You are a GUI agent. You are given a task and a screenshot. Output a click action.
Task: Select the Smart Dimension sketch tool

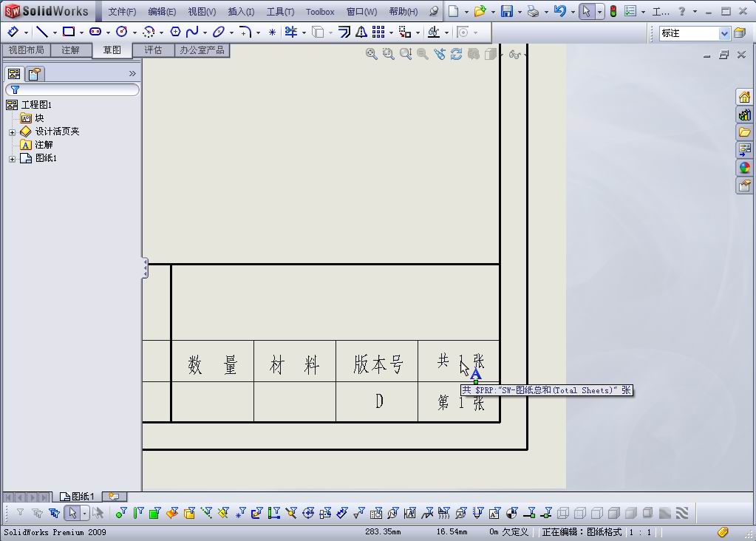[x=13, y=32]
